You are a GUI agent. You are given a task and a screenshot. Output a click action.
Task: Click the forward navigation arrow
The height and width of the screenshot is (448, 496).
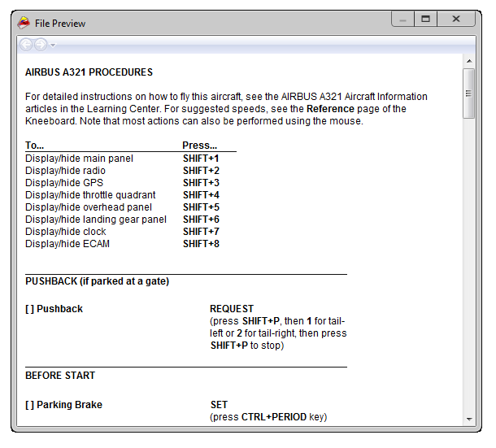click(41, 45)
